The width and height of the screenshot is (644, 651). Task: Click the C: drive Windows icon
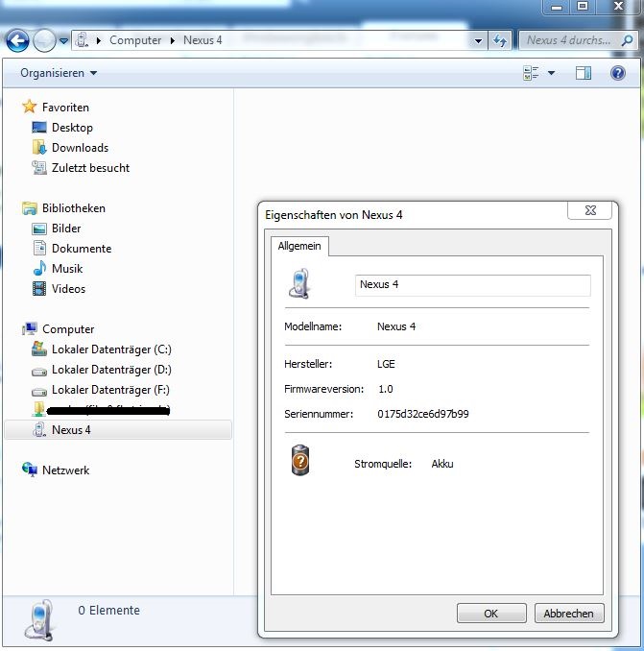(x=39, y=349)
